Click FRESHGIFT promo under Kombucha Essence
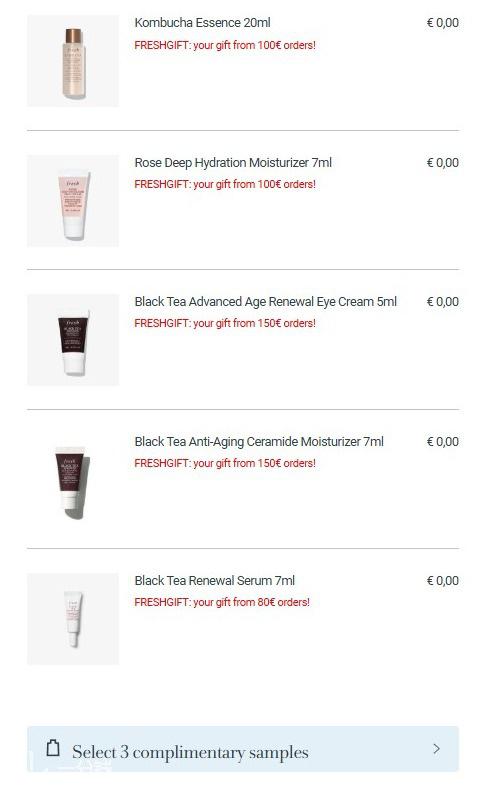Screen dimensions: 493x791 225,45
